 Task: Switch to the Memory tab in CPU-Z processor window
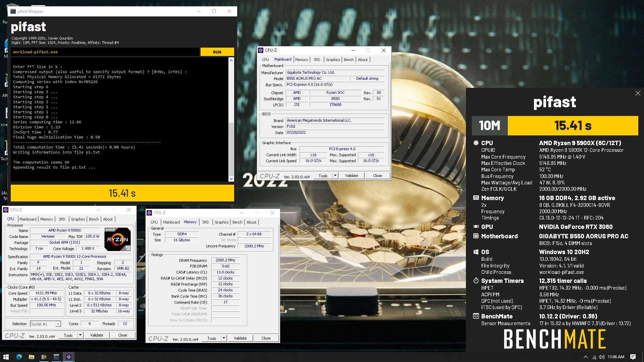click(47, 219)
